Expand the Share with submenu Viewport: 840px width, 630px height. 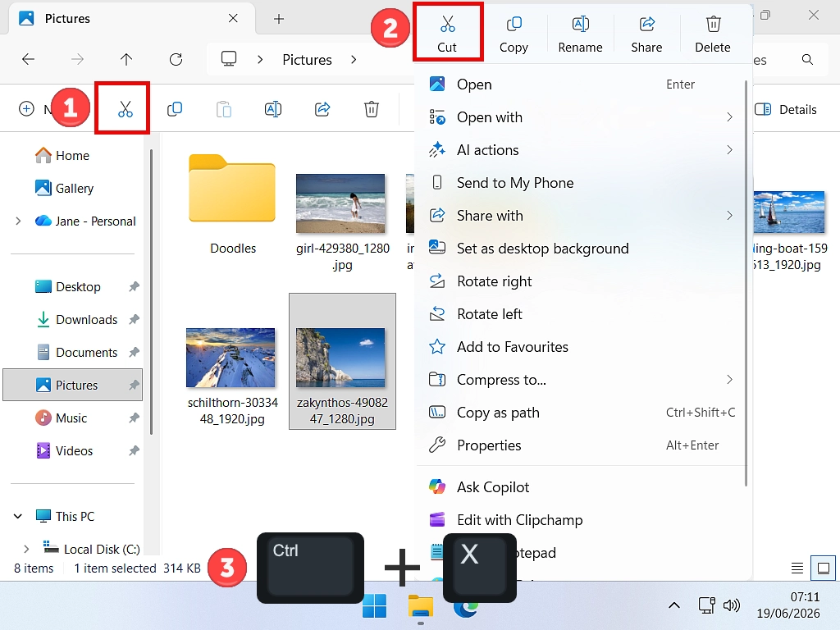click(729, 216)
